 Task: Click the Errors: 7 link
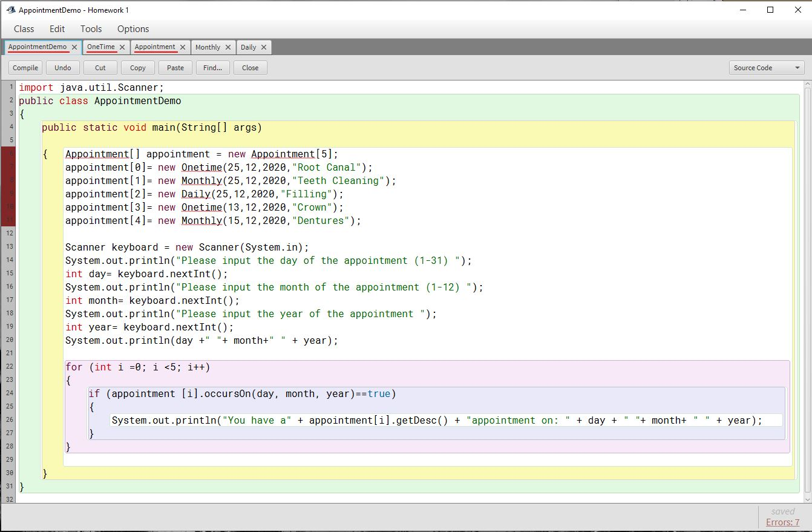[x=782, y=522]
